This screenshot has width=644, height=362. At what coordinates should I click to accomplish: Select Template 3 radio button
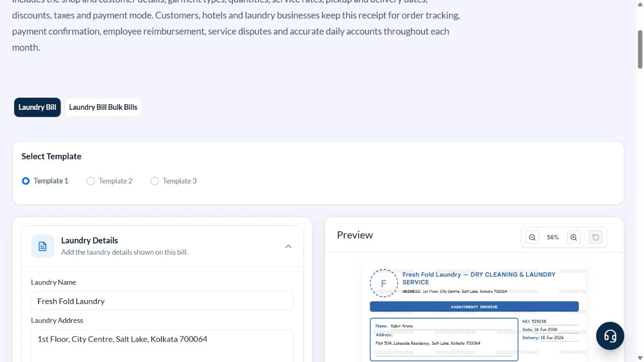pos(155,181)
